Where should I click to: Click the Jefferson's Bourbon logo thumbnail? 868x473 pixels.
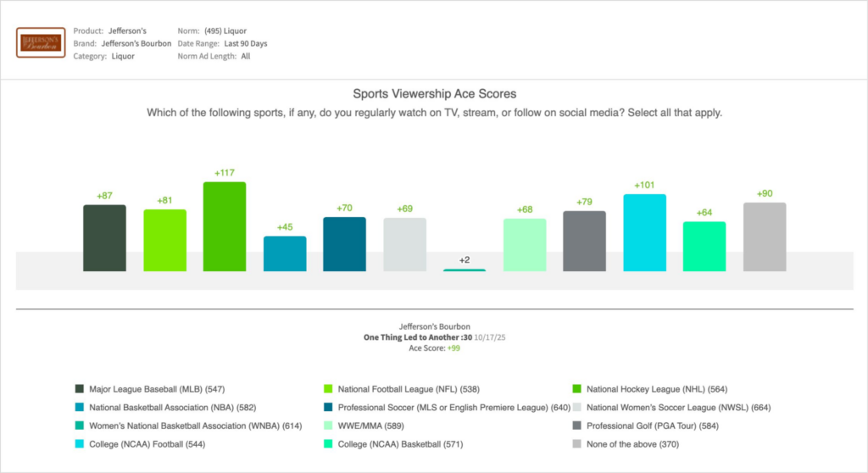pos(42,43)
